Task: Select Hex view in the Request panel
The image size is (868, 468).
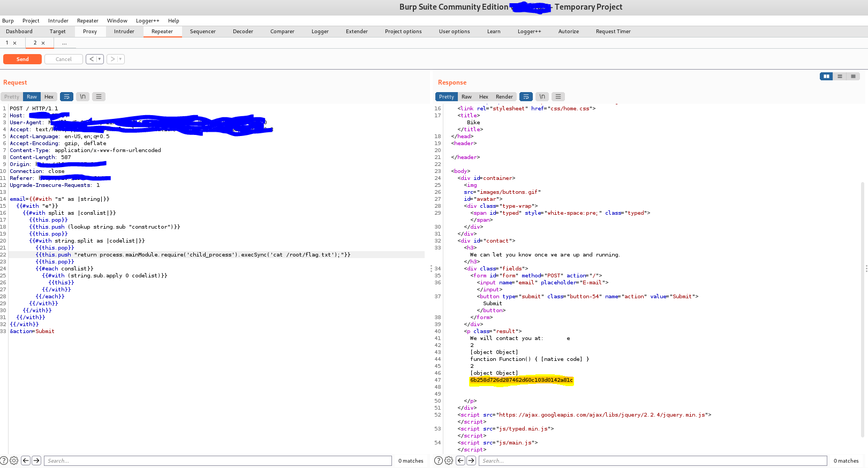Action: [x=49, y=97]
